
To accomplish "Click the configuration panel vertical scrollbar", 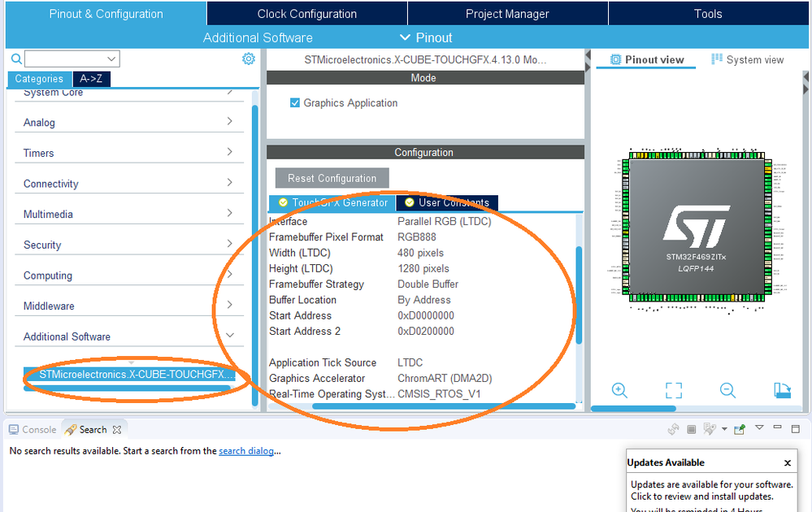I will 579,295.
